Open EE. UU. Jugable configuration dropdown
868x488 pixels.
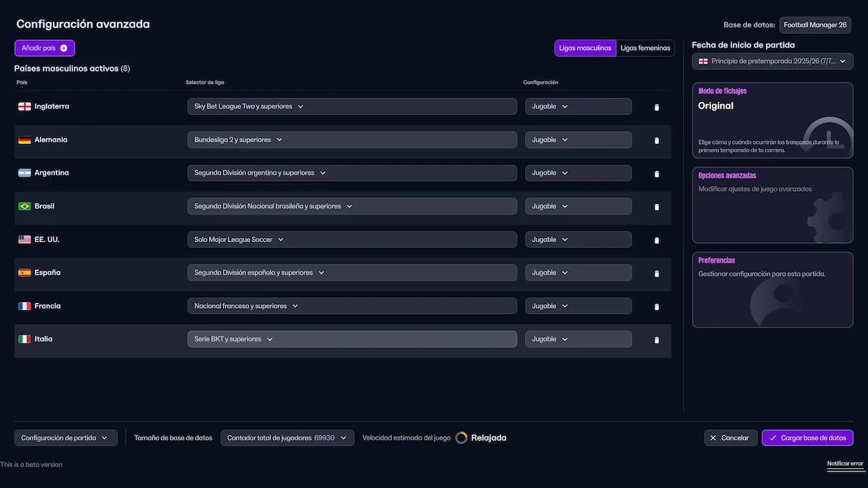[x=579, y=239]
